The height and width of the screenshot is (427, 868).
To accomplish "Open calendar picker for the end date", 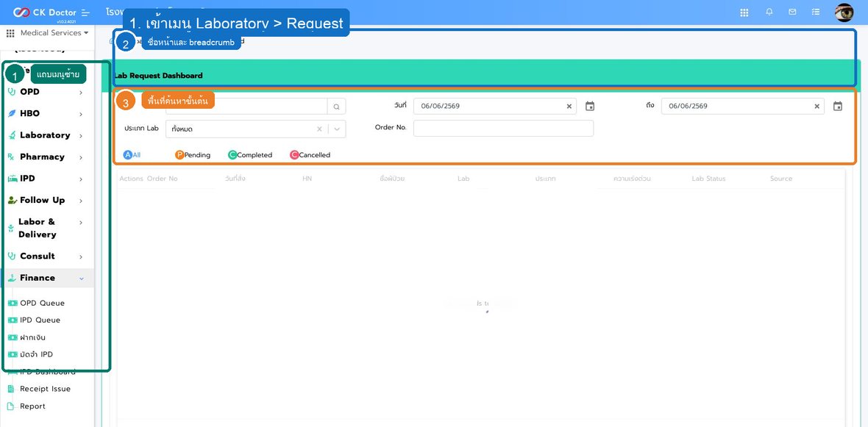I will (838, 106).
